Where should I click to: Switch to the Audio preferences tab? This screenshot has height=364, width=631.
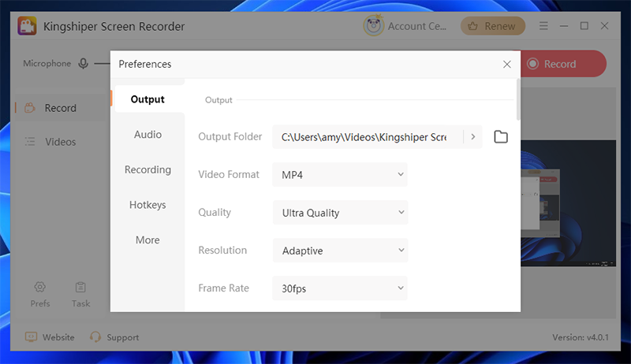click(x=147, y=135)
